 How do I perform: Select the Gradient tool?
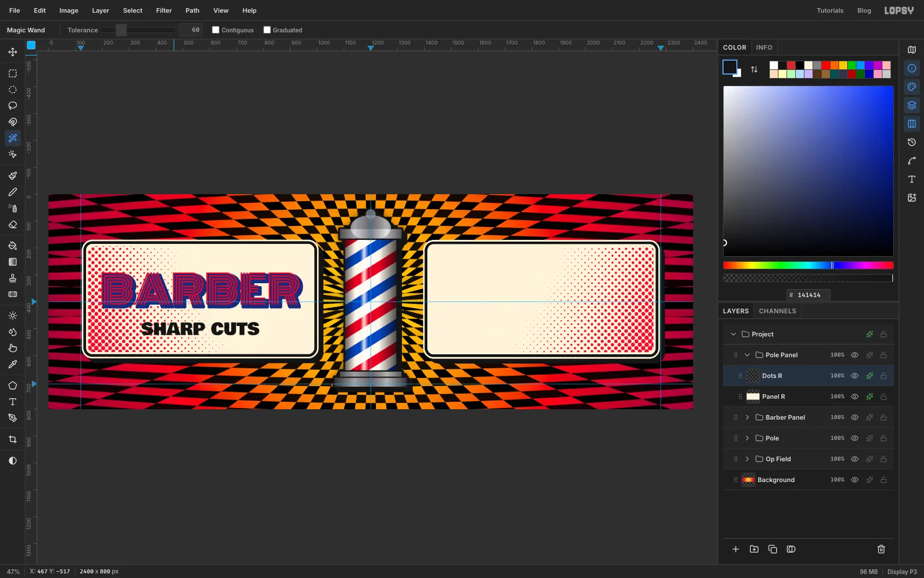[13, 262]
